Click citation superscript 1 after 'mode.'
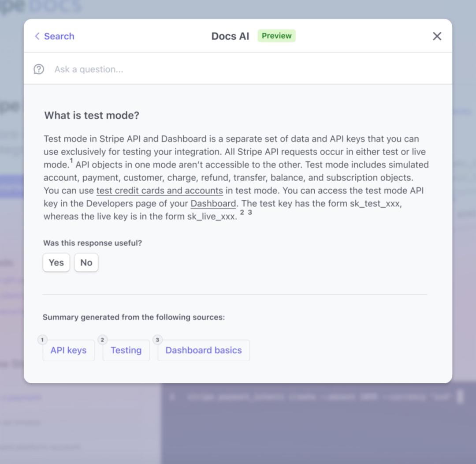This screenshot has height=464, width=476. pyautogui.click(x=71, y=161)
